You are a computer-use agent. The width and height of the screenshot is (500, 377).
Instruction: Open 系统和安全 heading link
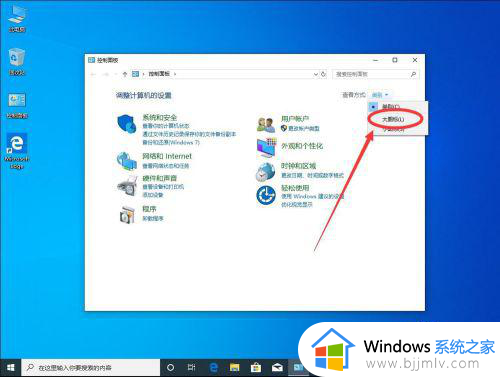(160, 117)
